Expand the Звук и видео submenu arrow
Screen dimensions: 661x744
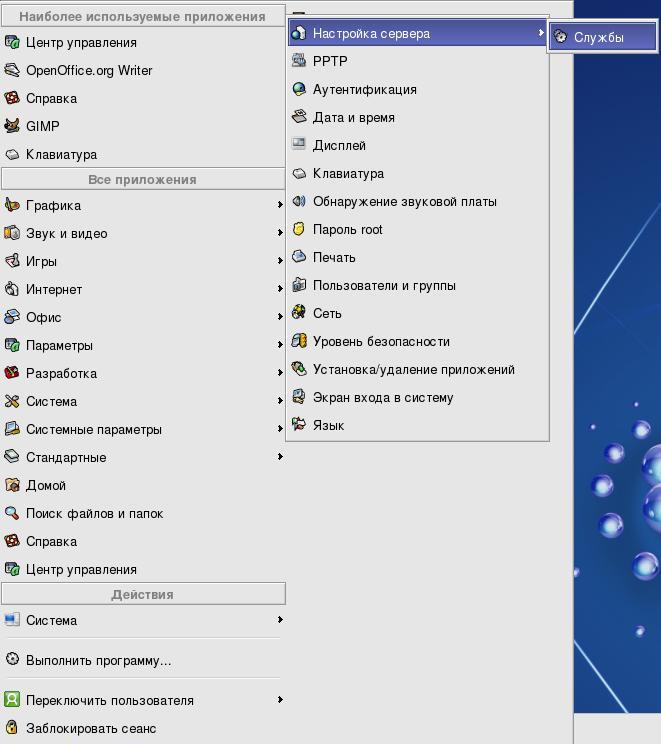[280, 232]
